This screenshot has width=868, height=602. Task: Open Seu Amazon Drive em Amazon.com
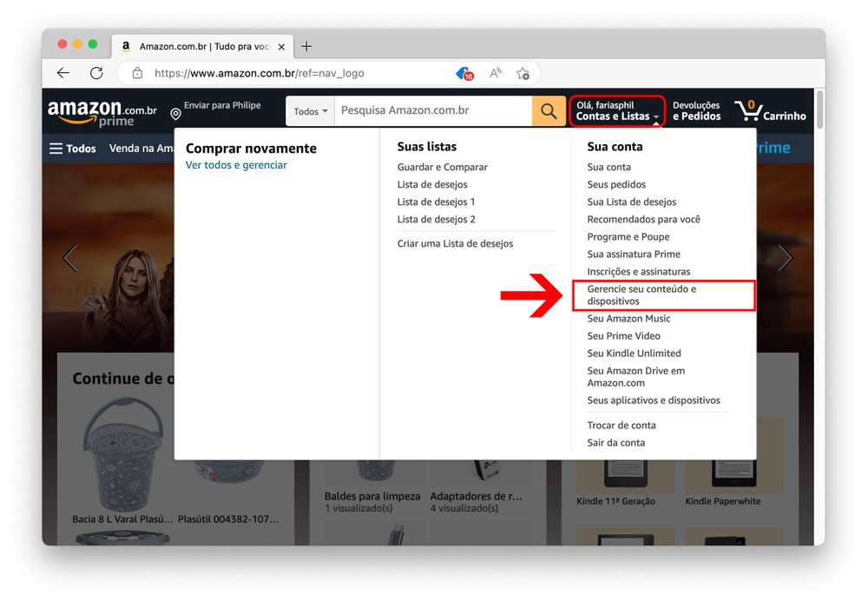636,377
